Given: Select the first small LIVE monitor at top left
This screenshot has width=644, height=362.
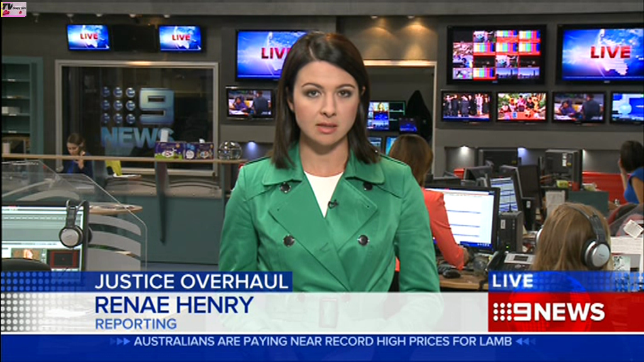Looking at the screenshot, I should 88,37.
